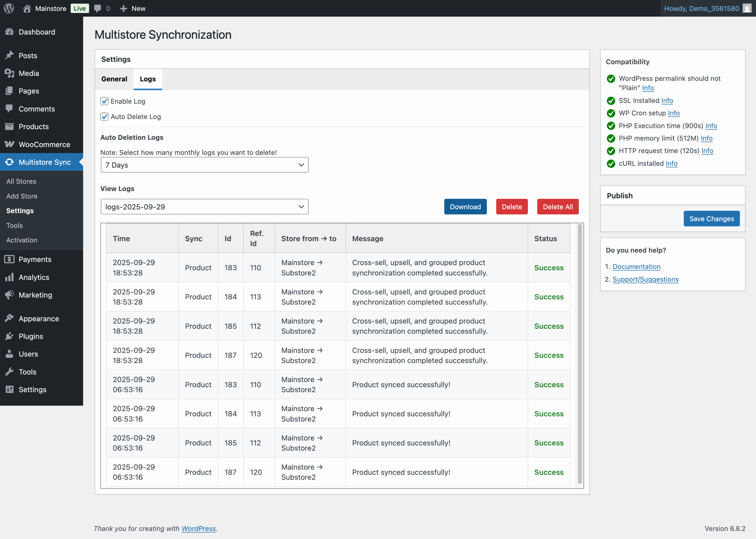Open the Plugins icon in sidebar
This screenshot has height=539, width=756.
[x=9, y=336]
